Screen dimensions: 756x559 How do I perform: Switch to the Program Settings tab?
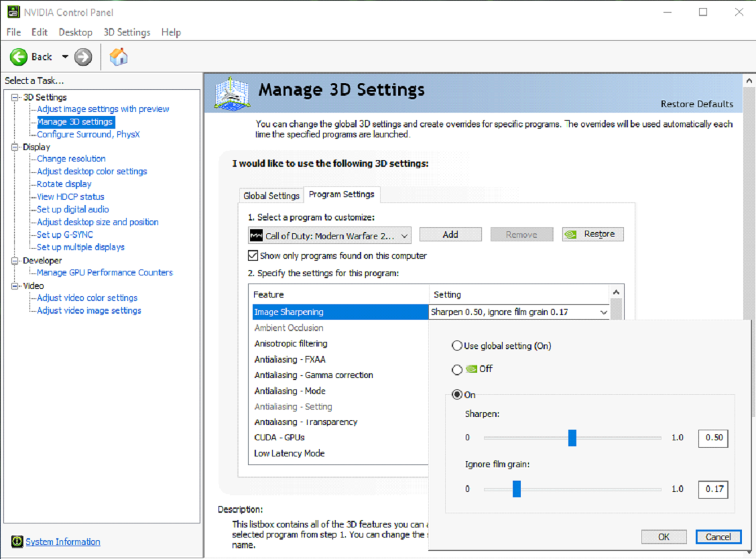tap(341, 194)
